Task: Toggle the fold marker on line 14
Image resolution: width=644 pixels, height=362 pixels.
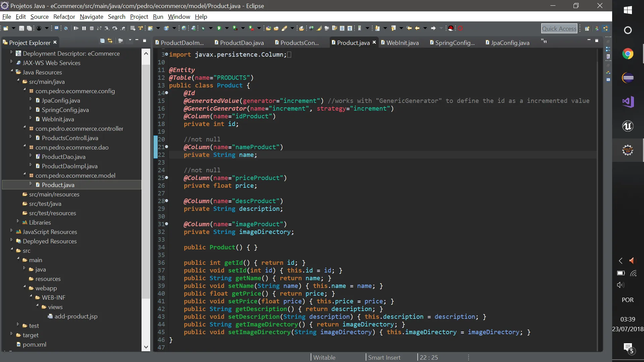Action: coord(167,93)
